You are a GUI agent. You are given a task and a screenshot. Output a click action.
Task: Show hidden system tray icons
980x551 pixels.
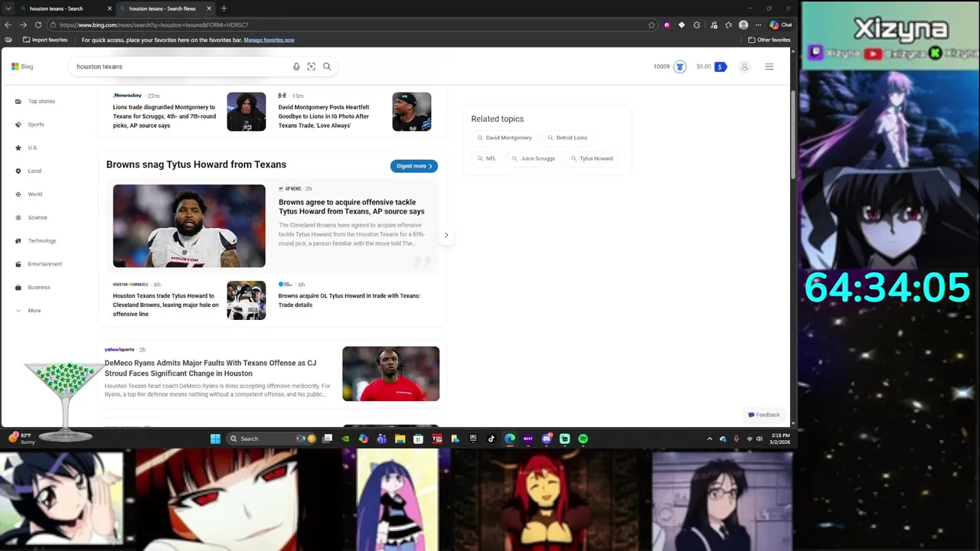[x=710, y=439]
